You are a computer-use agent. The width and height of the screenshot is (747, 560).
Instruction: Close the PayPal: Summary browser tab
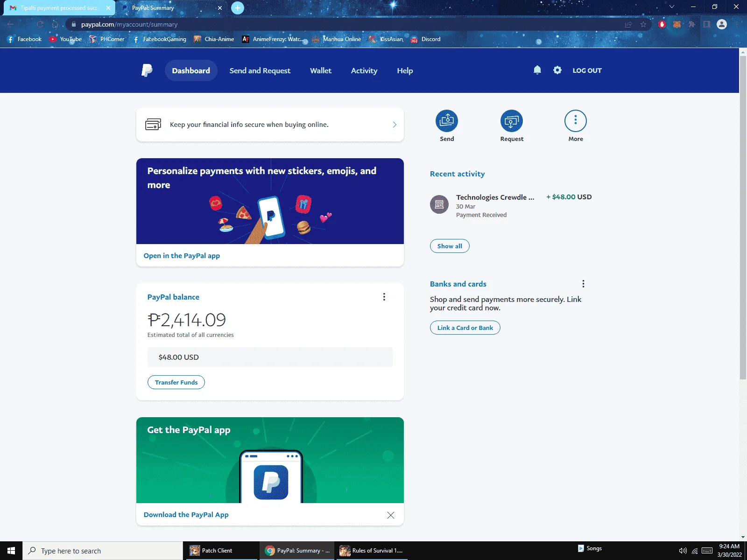click(x=220, y=8)
